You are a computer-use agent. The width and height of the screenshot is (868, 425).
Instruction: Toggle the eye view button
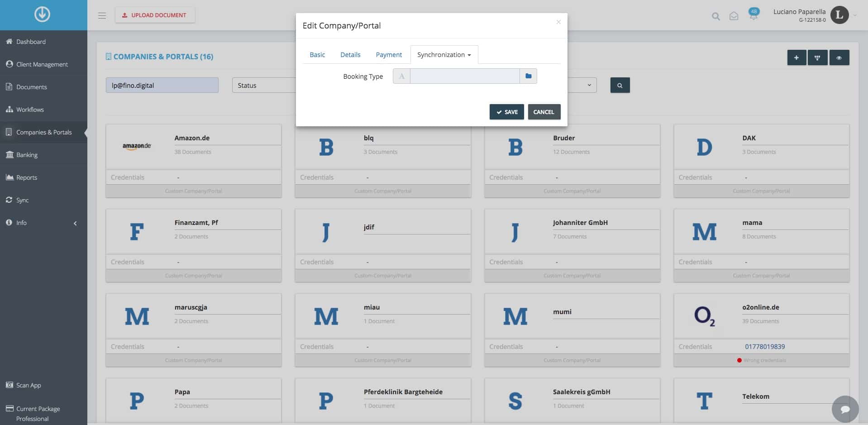click(839, 57)
